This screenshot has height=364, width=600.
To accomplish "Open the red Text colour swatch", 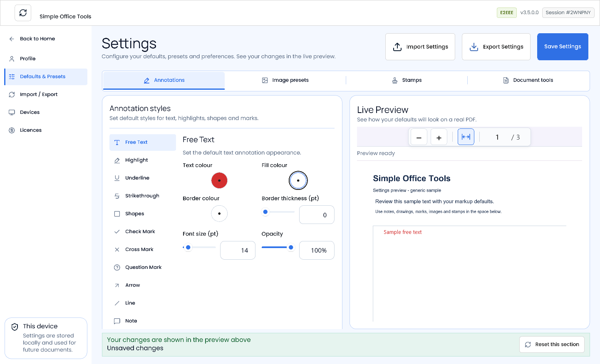I will pyautogui.click(x=219, y=180).
